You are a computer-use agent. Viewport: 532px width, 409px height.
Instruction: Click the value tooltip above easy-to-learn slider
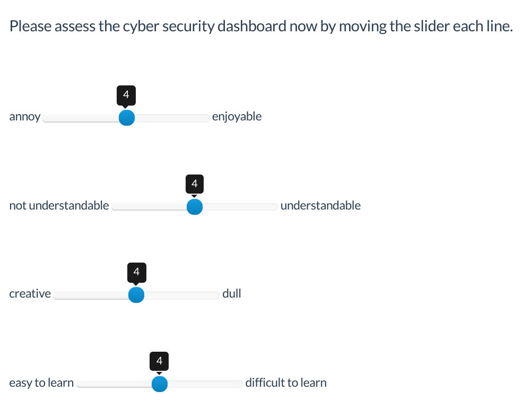(x=159, y=361)
